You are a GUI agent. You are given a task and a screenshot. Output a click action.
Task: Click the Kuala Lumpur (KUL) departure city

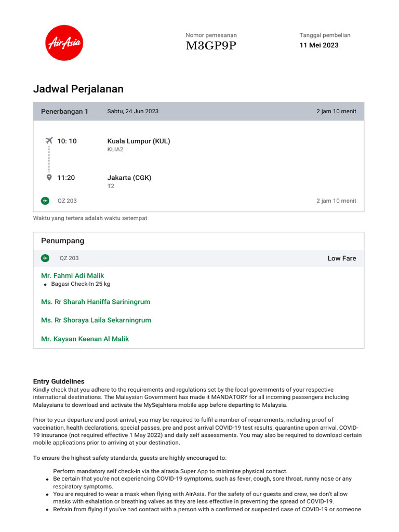[x=139, y=141]
